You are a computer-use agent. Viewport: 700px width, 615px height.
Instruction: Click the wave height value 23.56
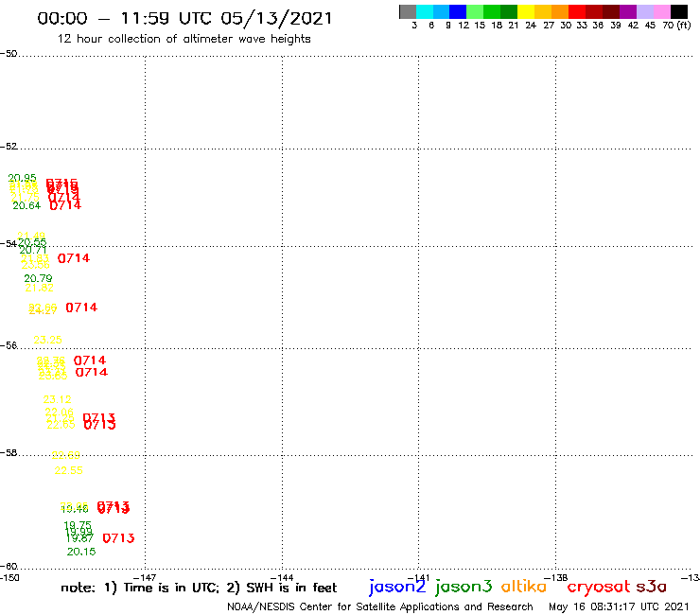click(x=36, y=265)
